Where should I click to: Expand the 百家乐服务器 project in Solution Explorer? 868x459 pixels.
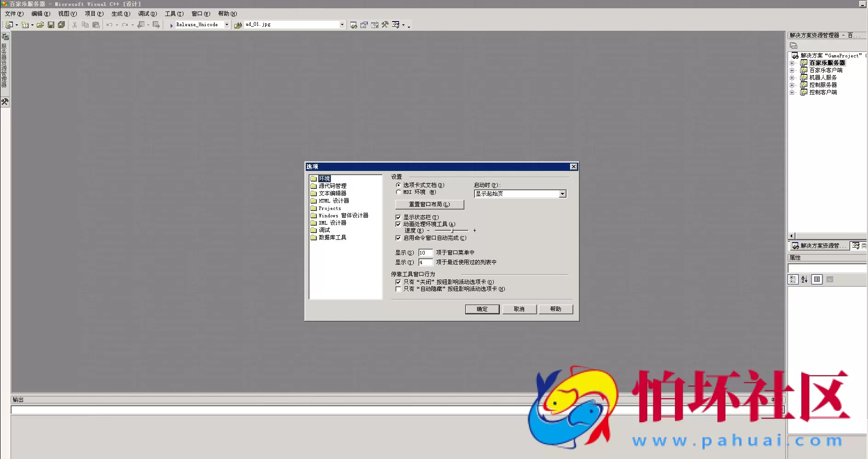pyautogui.click(x=793, y=63)
